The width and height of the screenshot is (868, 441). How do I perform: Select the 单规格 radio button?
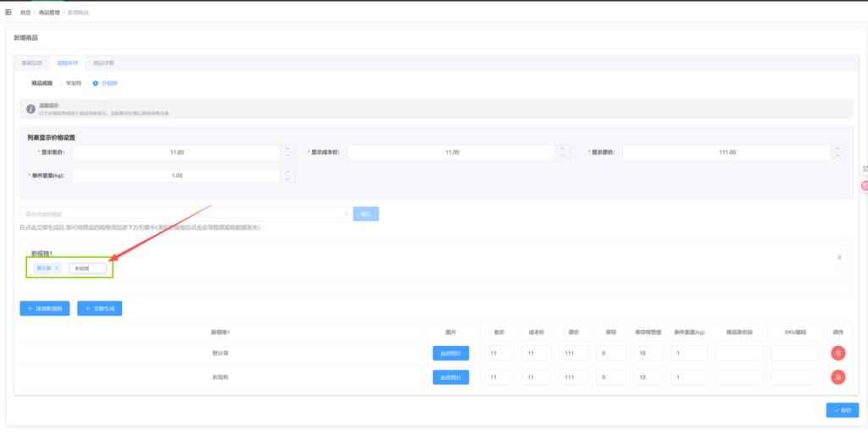click(60, 83)
